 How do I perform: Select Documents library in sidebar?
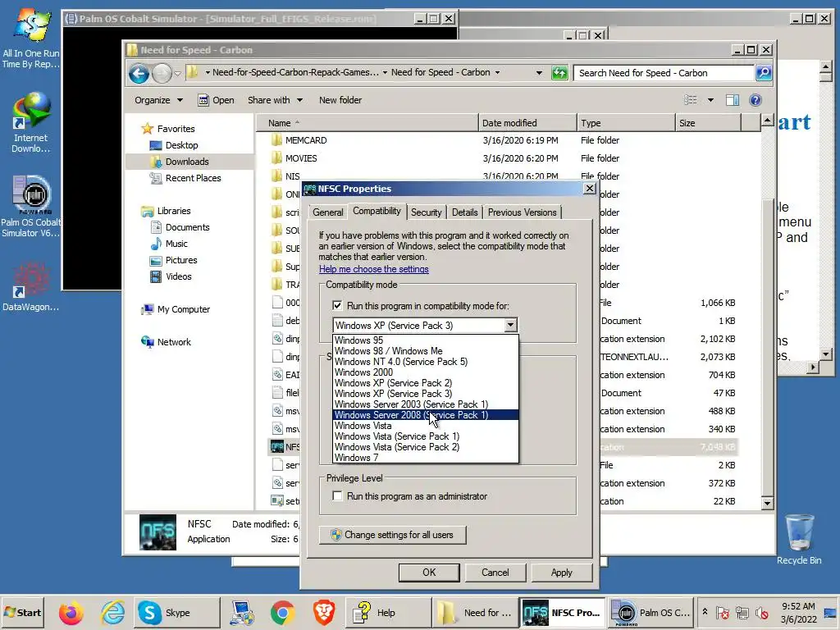[x=187, y=227]
